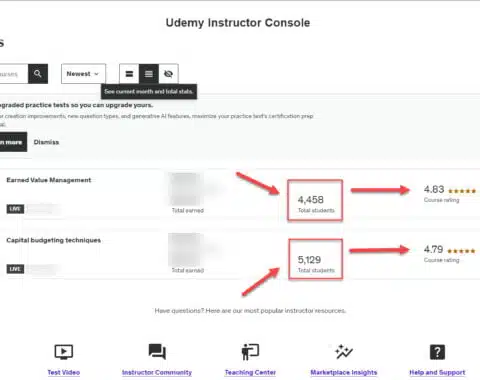Screen dimensions: 480x380
Task: Open the Newest sort dropdown
Action: pos(83,74)
